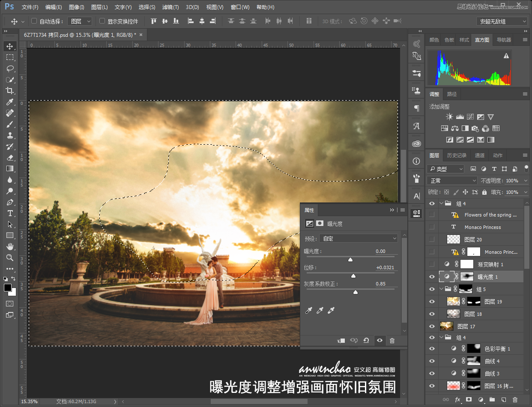The width and height of the screenshot is (532, 407).
Task: Create a new group folder button
Action: tap(492, 400)
